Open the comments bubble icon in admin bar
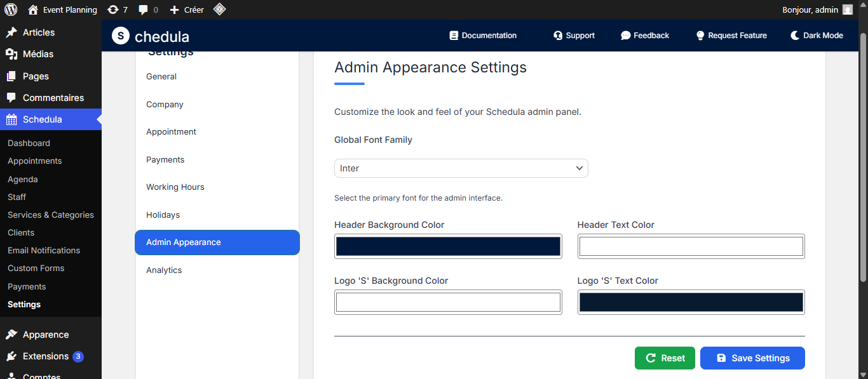Screen dimensions: 868x379 click(x=144, y=10)
